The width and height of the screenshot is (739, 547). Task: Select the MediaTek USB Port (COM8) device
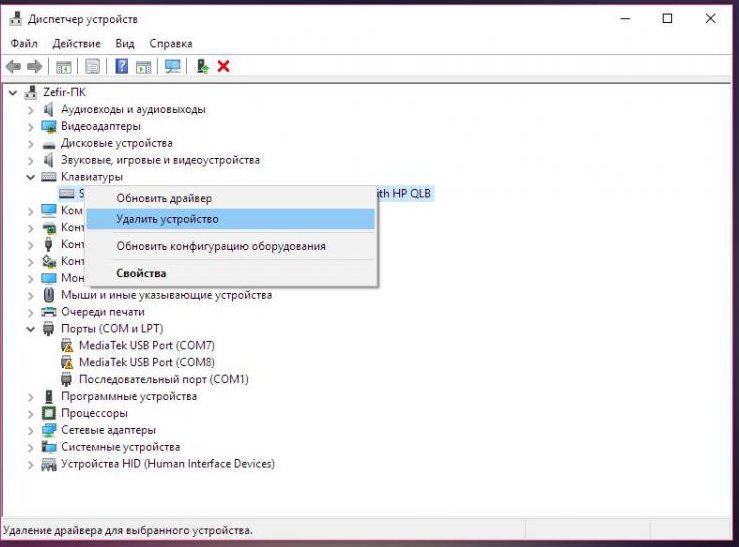[x=146, y=362]
